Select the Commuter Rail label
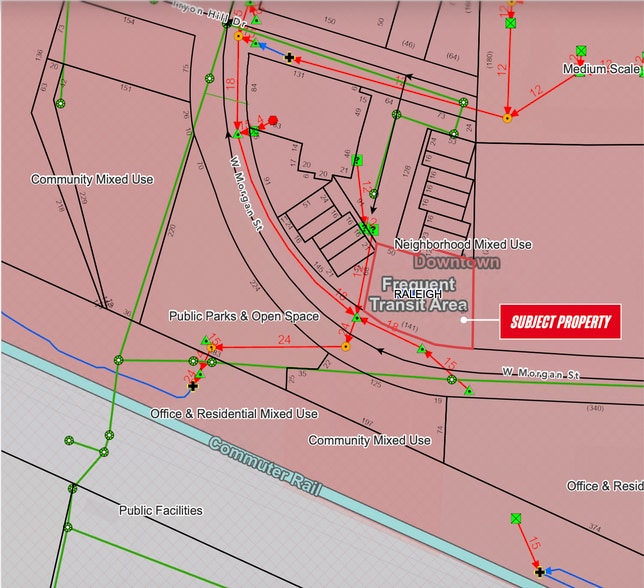The height and width of the screenshot is (588, 644). point(265,466)
